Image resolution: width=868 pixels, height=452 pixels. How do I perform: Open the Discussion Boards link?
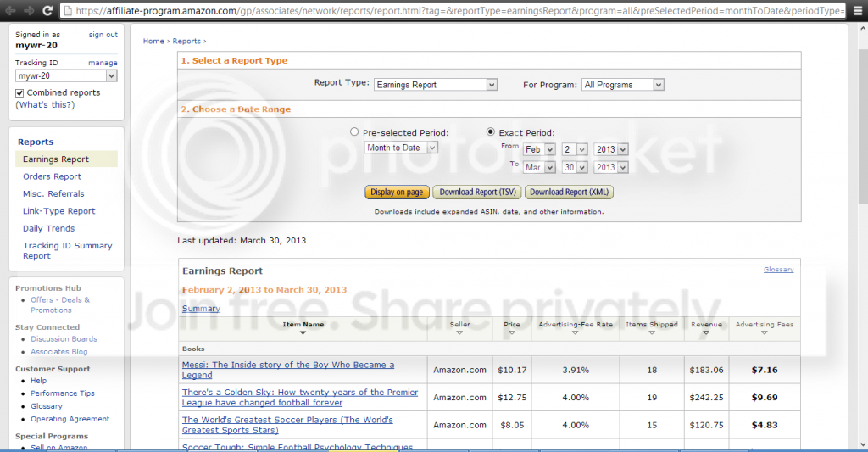pos(64,338)
